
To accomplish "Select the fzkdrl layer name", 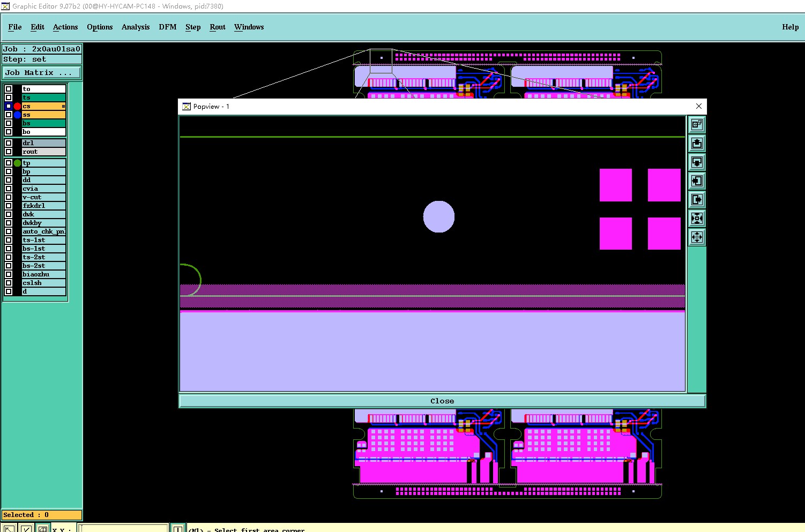I will [x=43, y=206].
